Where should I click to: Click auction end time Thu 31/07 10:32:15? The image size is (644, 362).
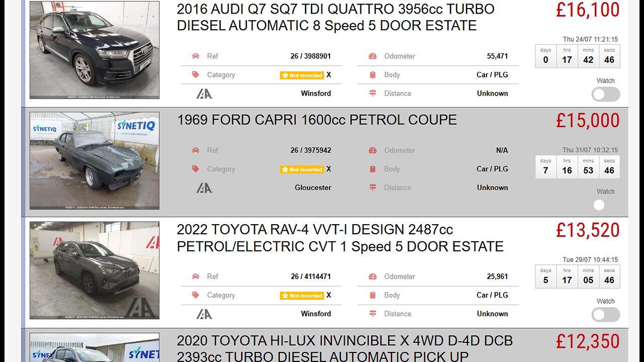tap(590, 150)
